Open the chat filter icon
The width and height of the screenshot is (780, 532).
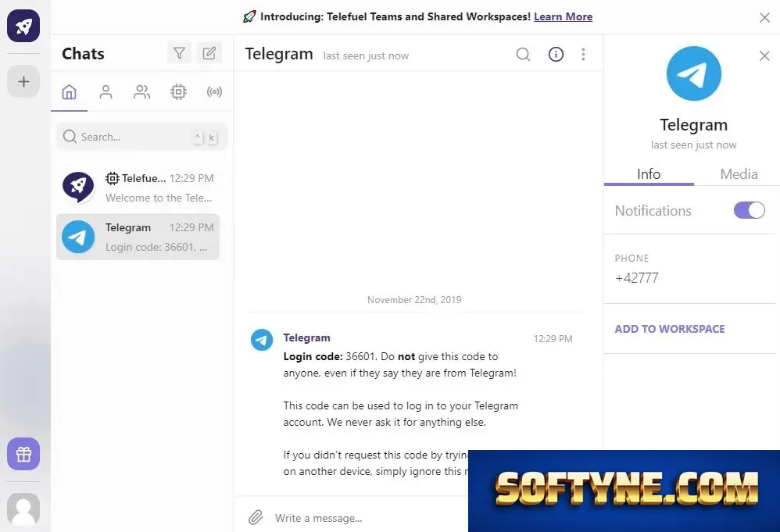(179, 52)
